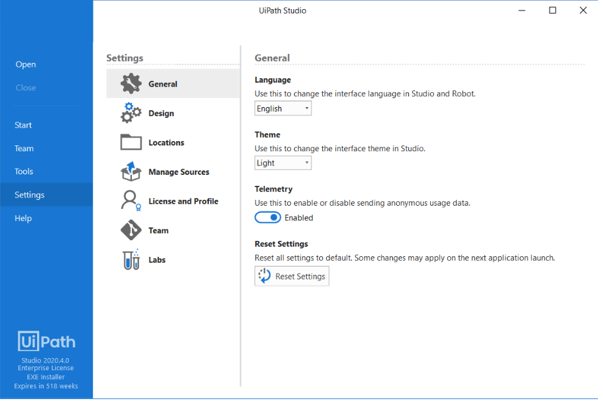This screenshot has width=603, height=401.
Task: Click the 'Enterprise License' text
Action: [46, 368]
